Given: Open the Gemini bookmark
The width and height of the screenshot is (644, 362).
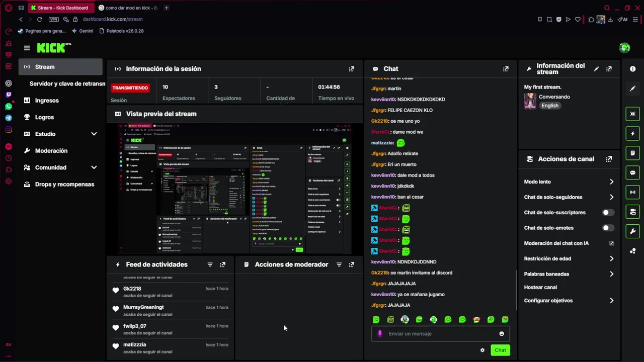Looking at the screenshot, I should pyautogui.click(x=83, y=31).
